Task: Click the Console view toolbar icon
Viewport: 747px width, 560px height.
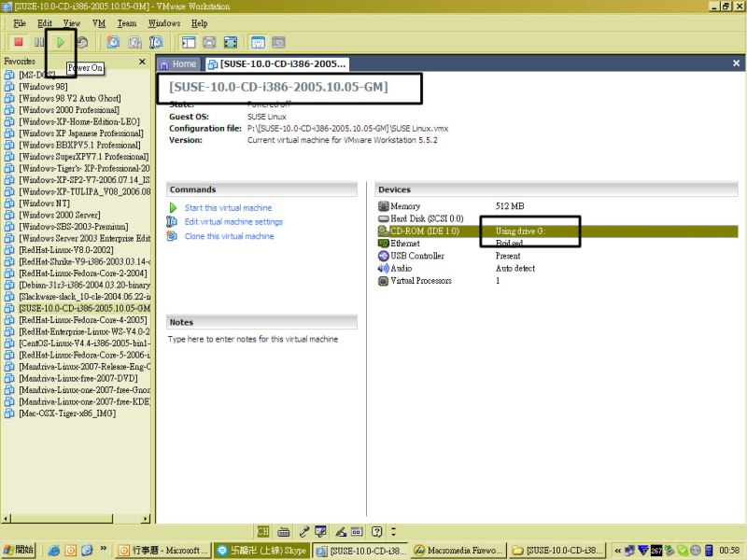Action: tap(278, 42)
